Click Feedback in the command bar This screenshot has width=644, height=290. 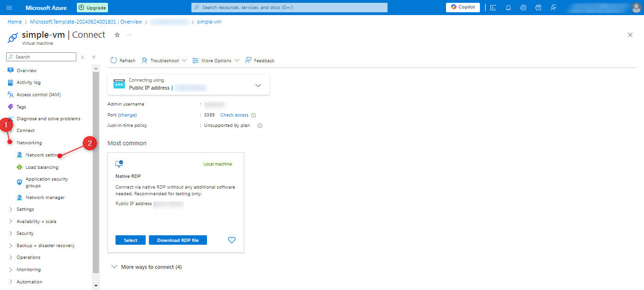tap(260, 60)
